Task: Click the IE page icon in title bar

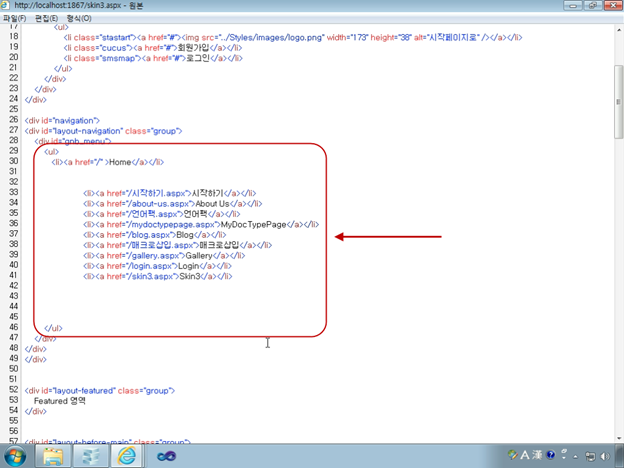Action: [5, 5]
